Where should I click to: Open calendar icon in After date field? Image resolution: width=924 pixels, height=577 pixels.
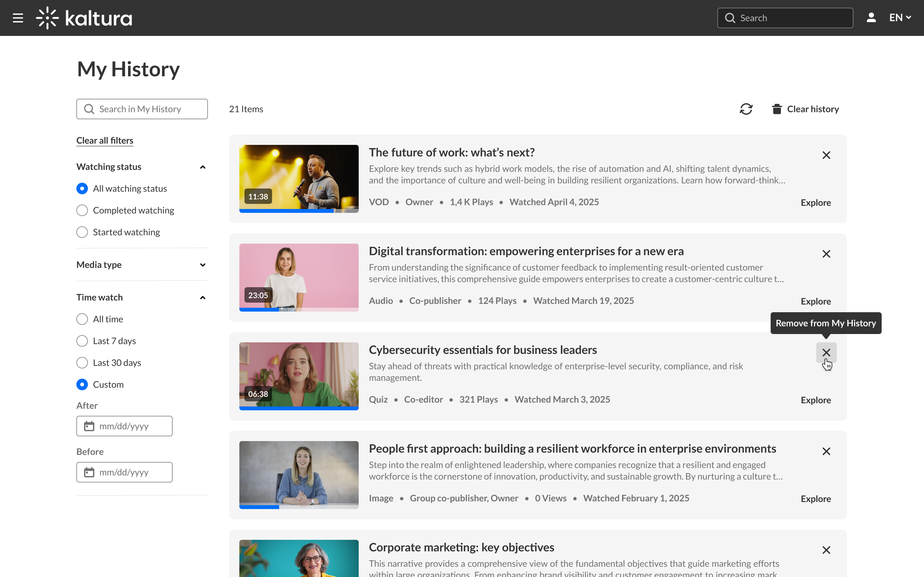pos(89,426)
